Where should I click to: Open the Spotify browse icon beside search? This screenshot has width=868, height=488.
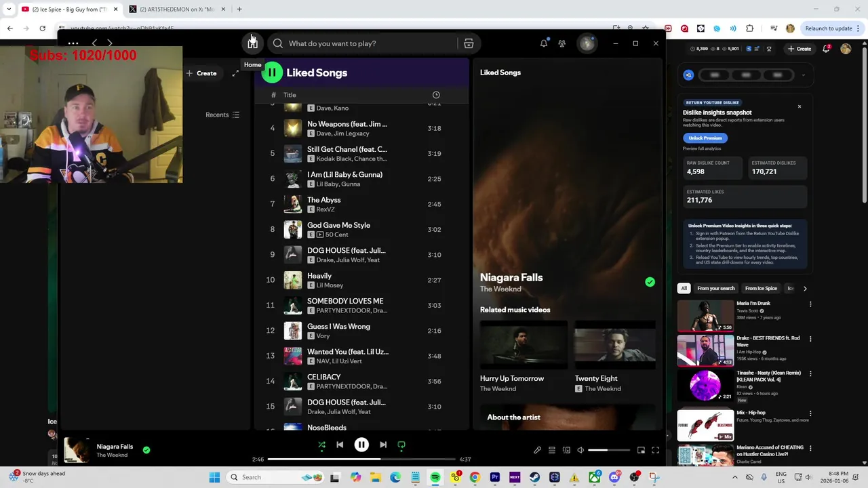click(x=469, y=43)
